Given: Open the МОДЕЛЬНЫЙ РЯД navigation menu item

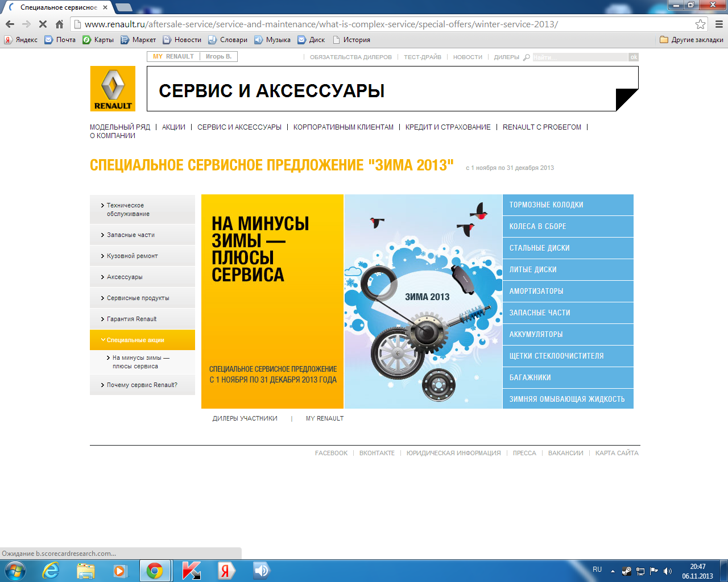Looking at the screenshot, I should pyautogui.click(x=120, y=127).
